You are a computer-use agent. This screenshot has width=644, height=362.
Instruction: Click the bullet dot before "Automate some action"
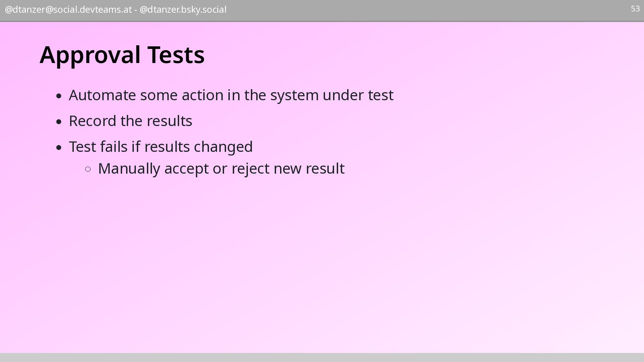(59, 96)
